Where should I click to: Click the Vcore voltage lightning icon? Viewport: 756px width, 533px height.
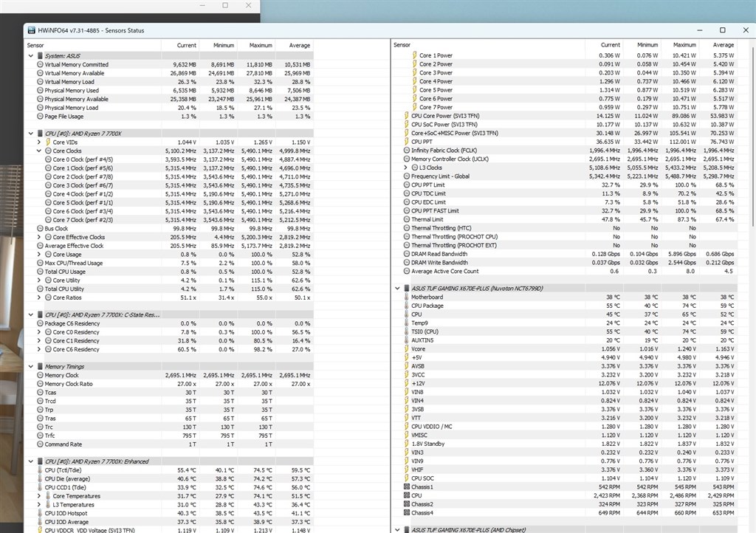pos(407,349)
